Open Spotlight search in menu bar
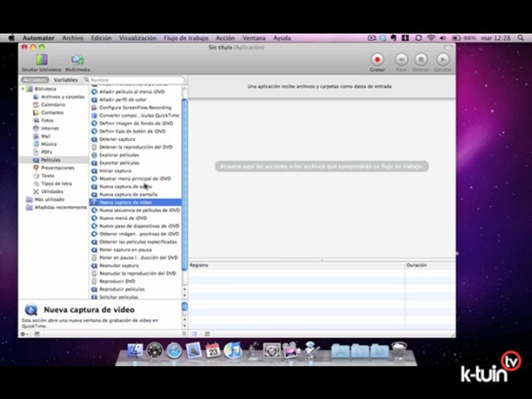This screenshot has width=532, height=399. click(520, 38)
